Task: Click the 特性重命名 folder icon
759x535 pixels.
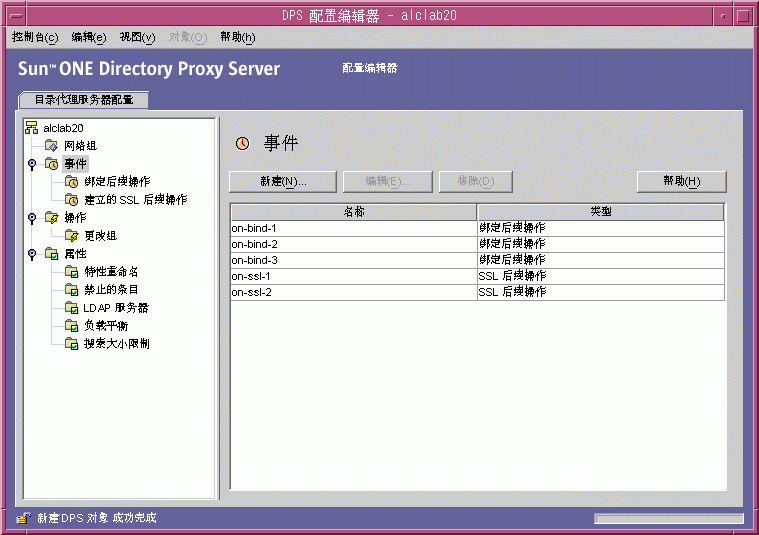Action: tap(71, 272)
